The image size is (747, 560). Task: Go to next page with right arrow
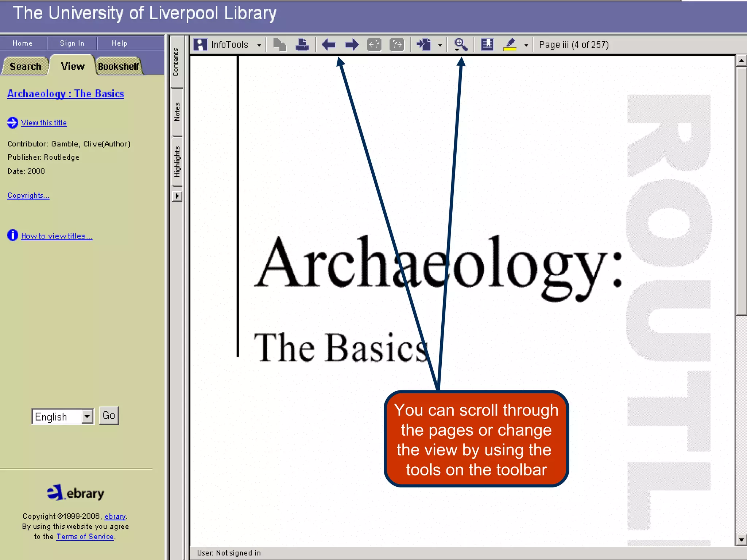pos(352,44)
